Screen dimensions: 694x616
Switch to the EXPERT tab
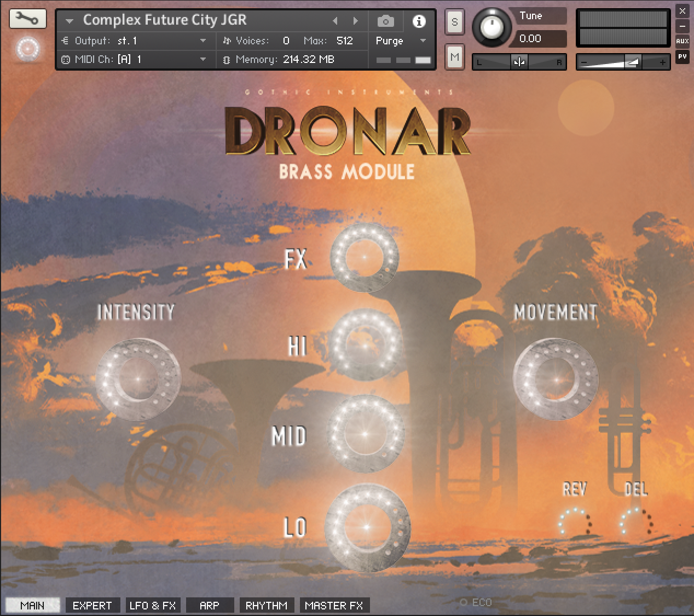(92, 605)
